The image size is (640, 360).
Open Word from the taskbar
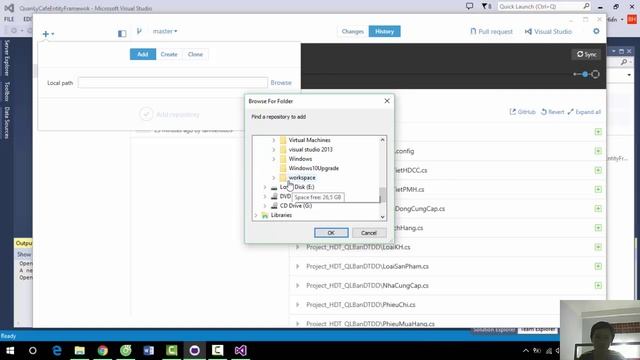click(x=149, y=351)
